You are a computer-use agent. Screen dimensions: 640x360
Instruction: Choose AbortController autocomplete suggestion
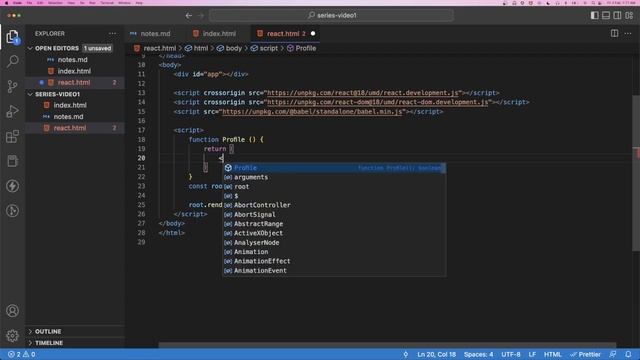334,205
